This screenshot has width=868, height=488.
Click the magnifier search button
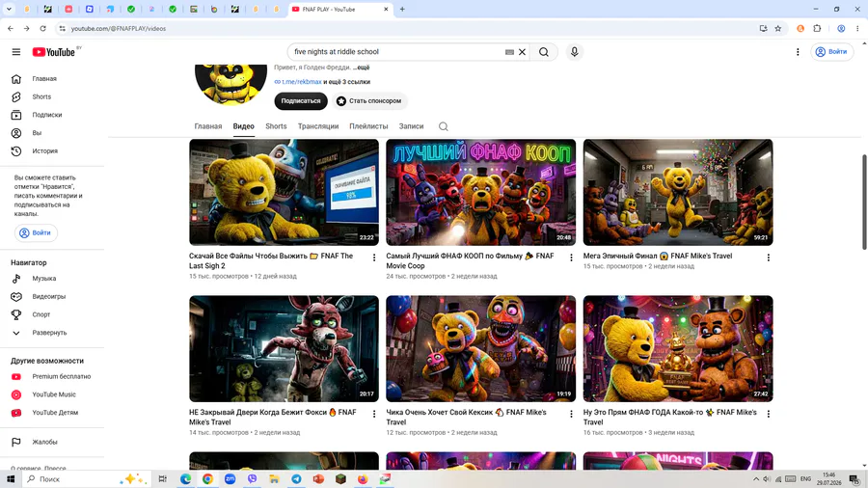544,52
